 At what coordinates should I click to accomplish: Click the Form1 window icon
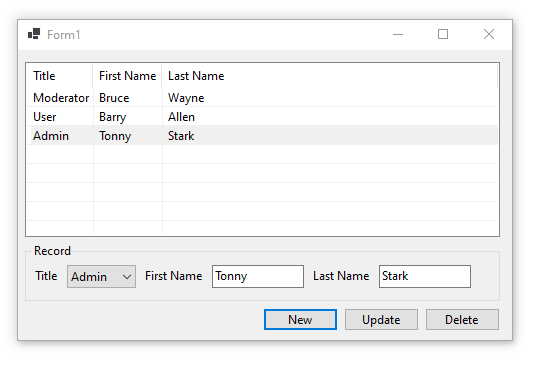tap(34, 34)
